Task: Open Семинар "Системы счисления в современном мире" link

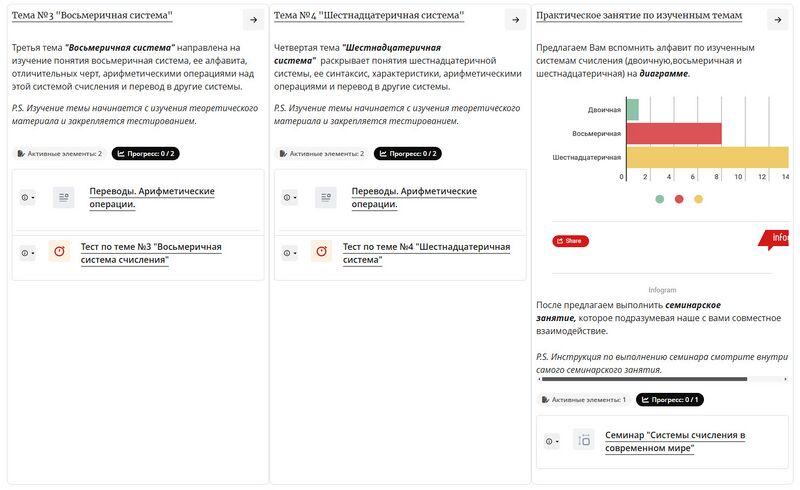Action: 675,442
